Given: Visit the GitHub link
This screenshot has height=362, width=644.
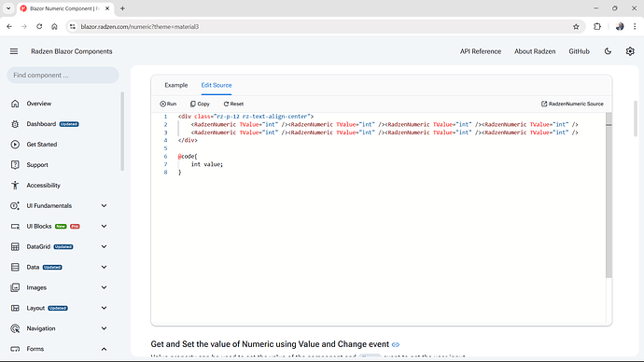Looking at the screenshot, I should click(579, 51).
